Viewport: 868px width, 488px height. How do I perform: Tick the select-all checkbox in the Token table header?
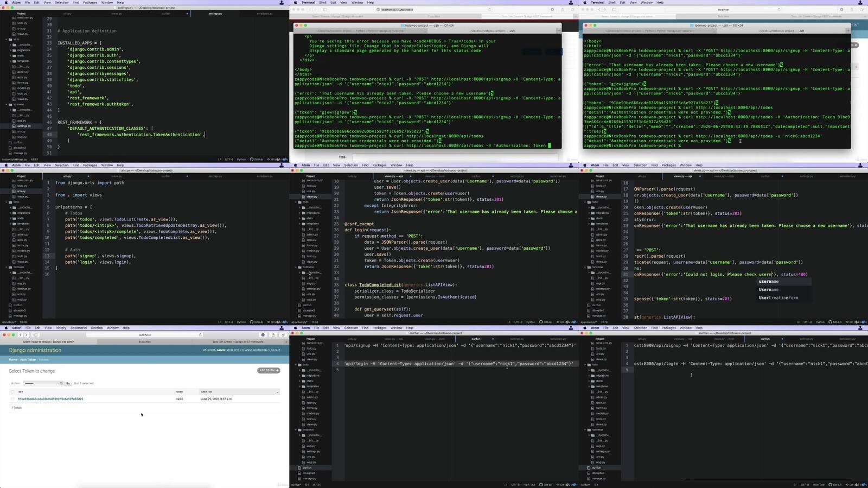(12, 392)
